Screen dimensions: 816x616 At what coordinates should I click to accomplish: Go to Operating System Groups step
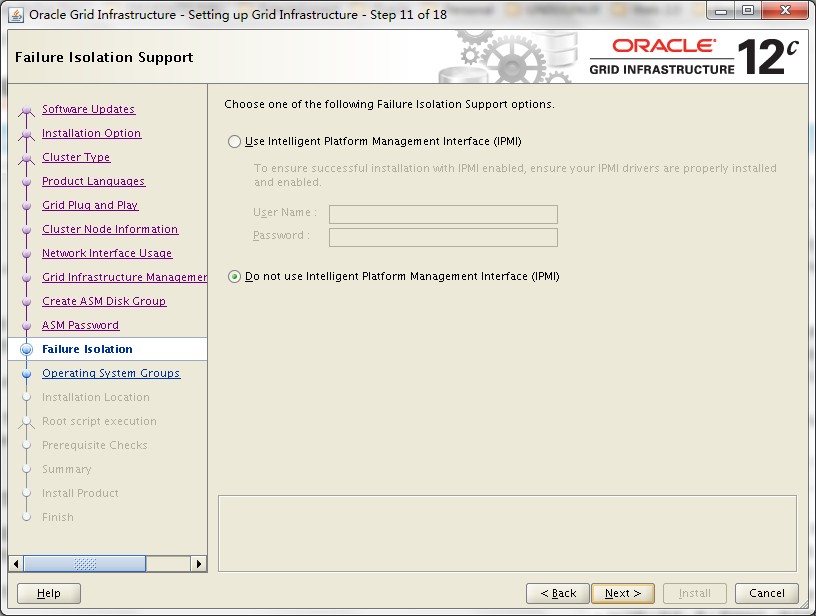111,373
